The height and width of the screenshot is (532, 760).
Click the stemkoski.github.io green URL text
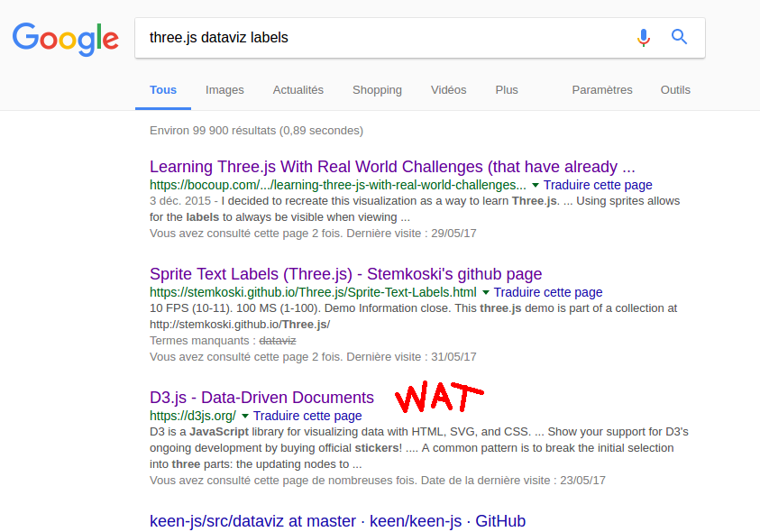(313, 292)
